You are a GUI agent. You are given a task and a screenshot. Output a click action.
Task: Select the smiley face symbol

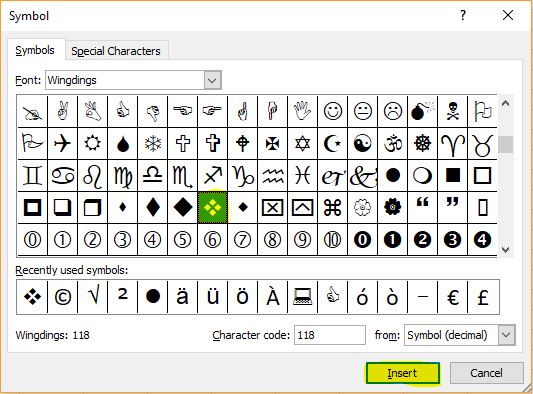click(332, 112)
